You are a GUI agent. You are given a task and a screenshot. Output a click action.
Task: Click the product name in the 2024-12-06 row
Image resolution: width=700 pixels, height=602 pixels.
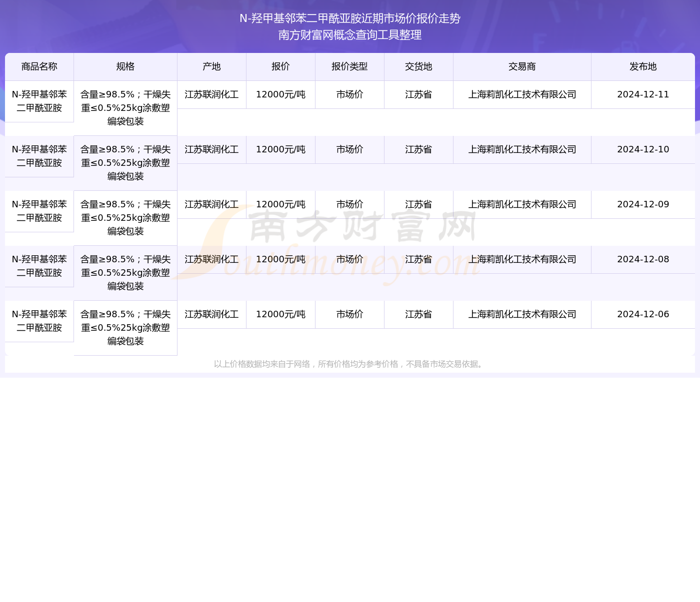point(39,321)
